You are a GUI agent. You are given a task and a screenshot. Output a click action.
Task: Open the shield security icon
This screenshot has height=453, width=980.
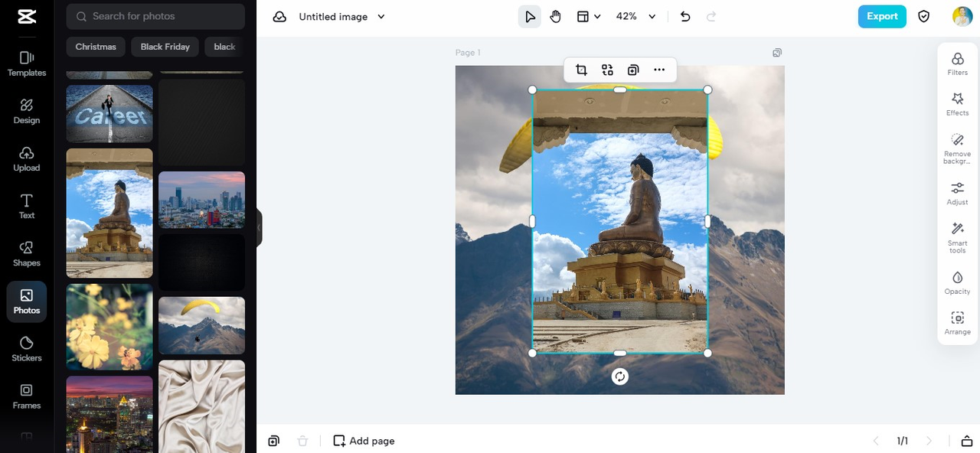coord(924,17)
